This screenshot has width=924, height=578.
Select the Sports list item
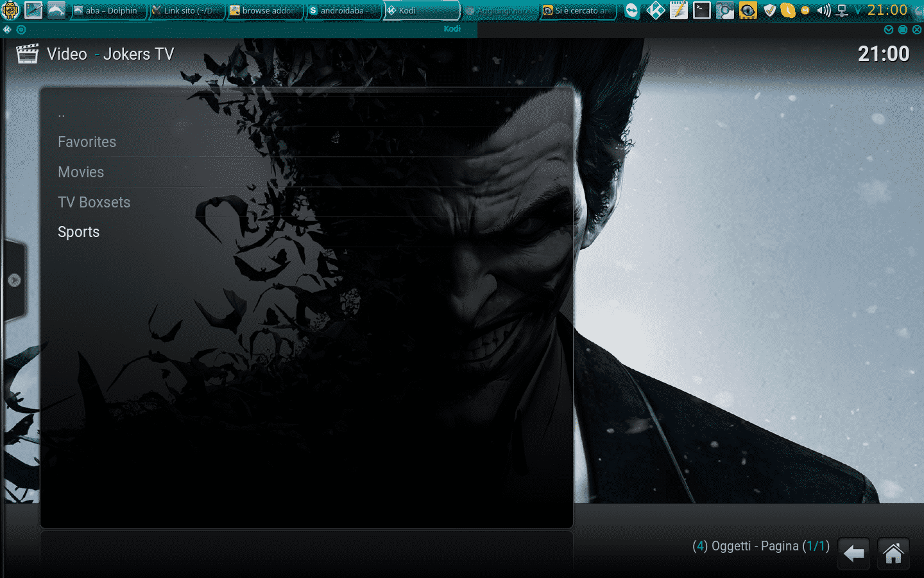[x=78, y=232]
